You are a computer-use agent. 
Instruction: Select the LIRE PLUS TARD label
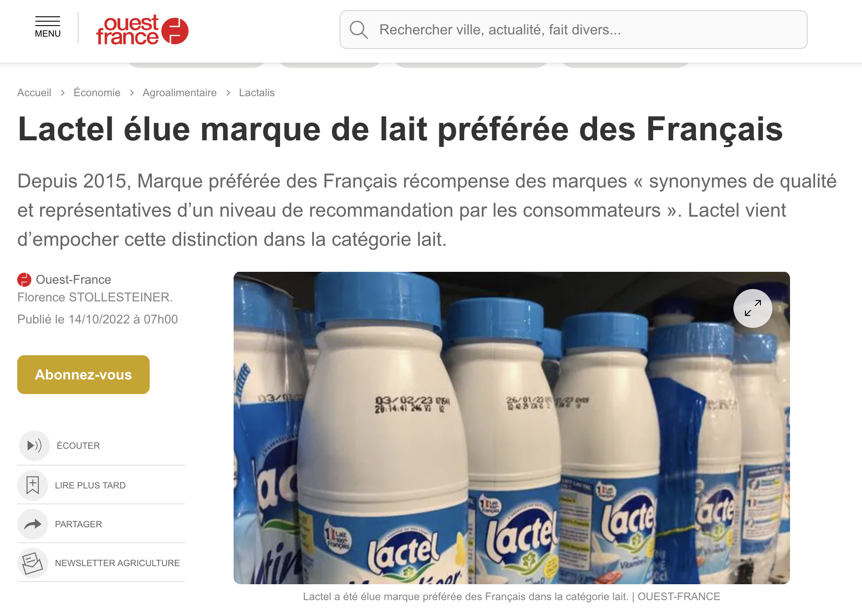coord(90,485)
